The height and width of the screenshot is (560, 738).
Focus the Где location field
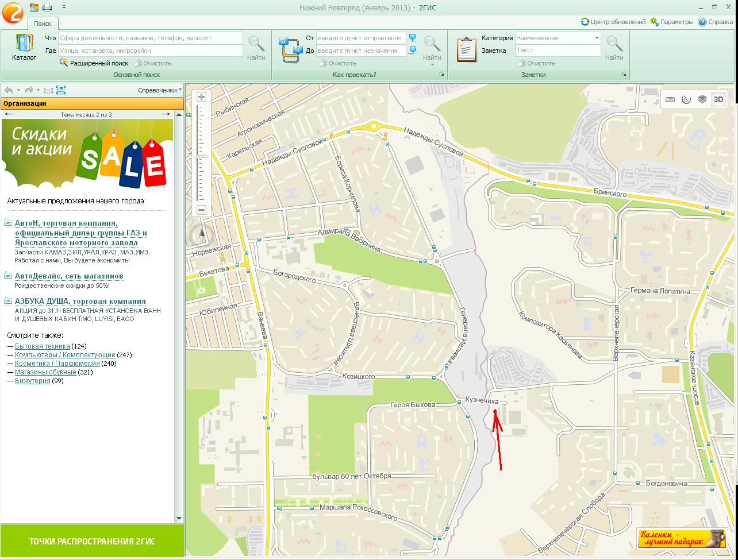coord(151,51)
